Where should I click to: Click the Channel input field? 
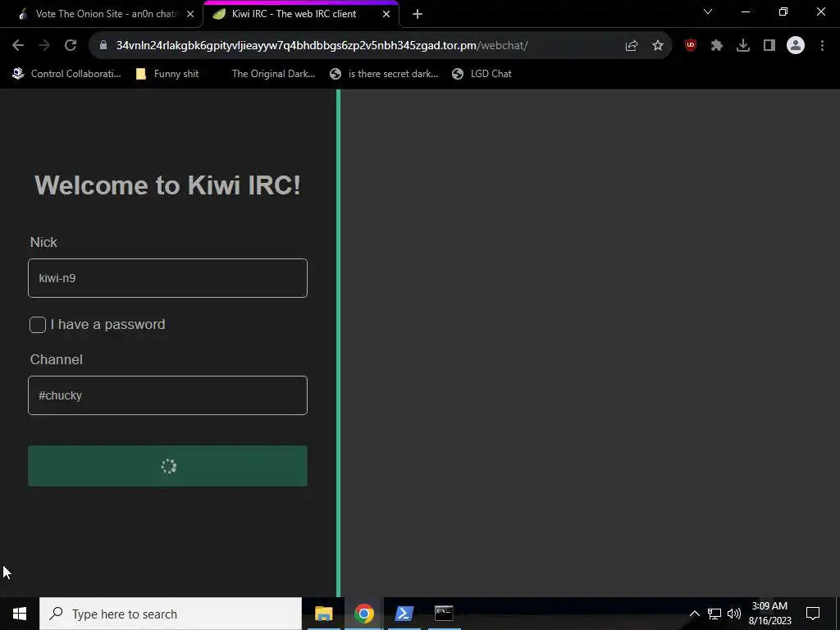[167, 395]
